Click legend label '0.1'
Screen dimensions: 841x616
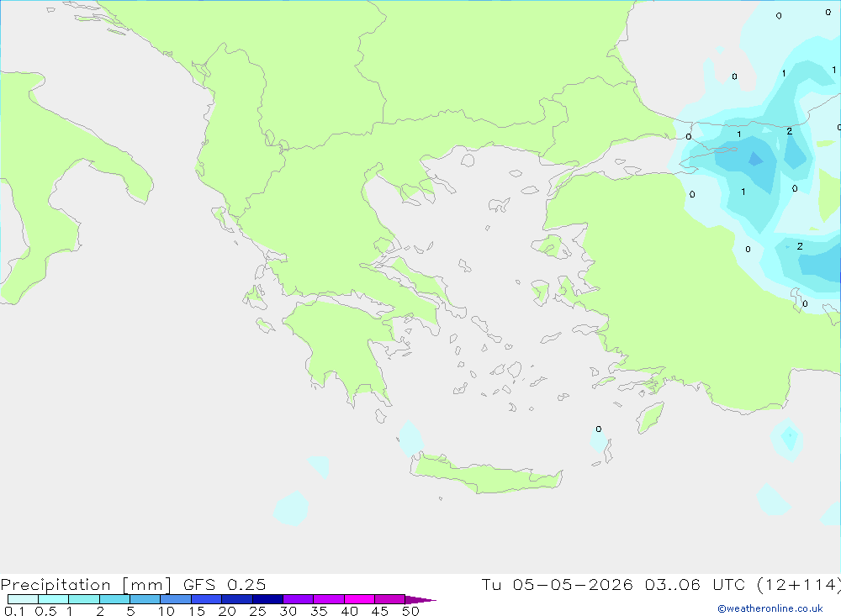click(14, 611)
